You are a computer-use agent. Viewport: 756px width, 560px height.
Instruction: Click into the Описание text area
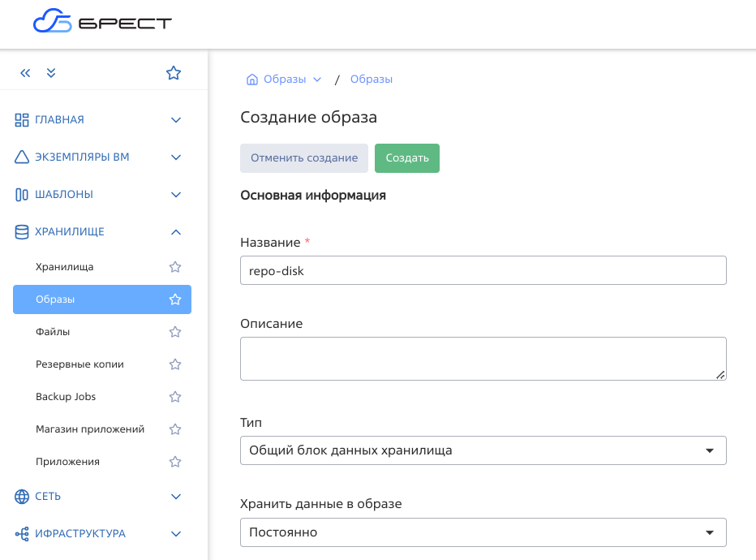coord(483,359)
